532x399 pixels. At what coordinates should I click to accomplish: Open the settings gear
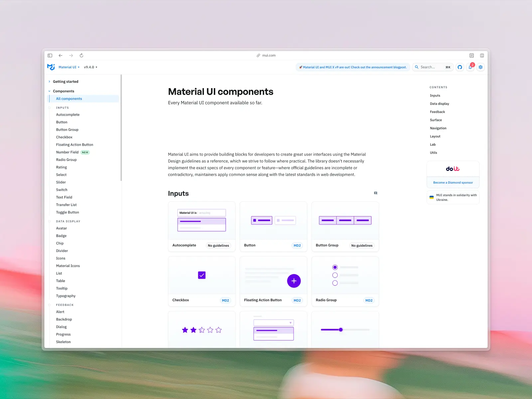coord(480,67)
